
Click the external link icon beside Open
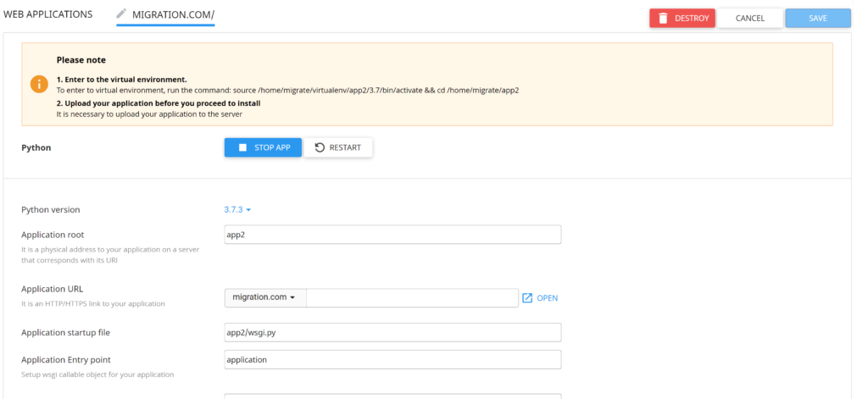pos(527,297)
